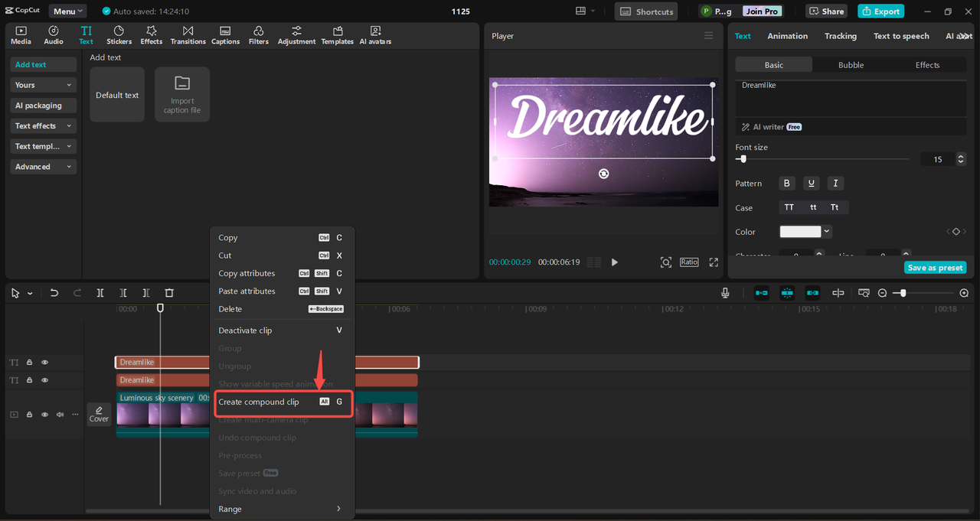Toggle main track magnet
The width and height of the screenshot is (980, 521).
762,293
